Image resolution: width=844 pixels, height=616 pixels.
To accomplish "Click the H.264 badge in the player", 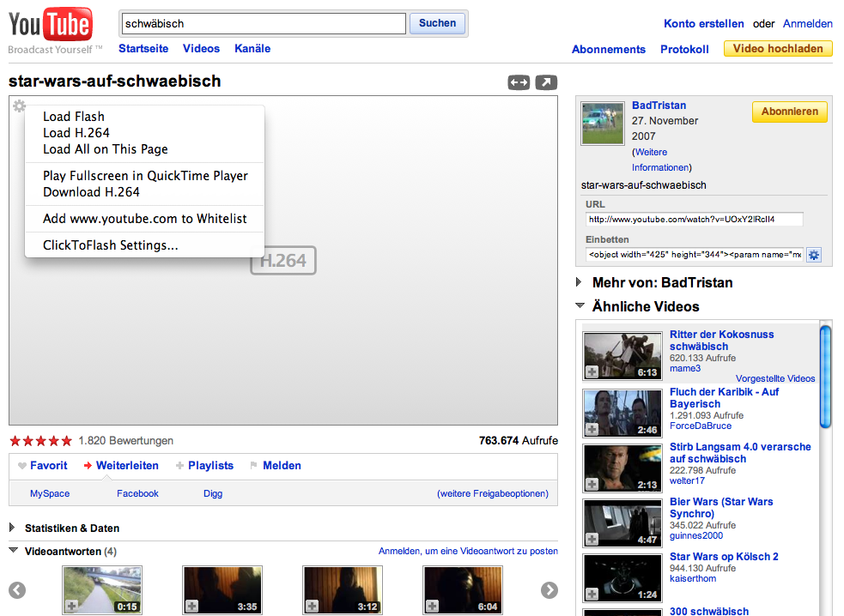I will (x=283, y=261).
